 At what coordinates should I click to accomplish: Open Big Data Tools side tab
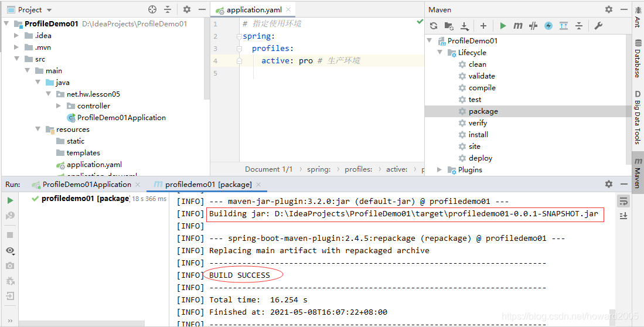(638, 117)
